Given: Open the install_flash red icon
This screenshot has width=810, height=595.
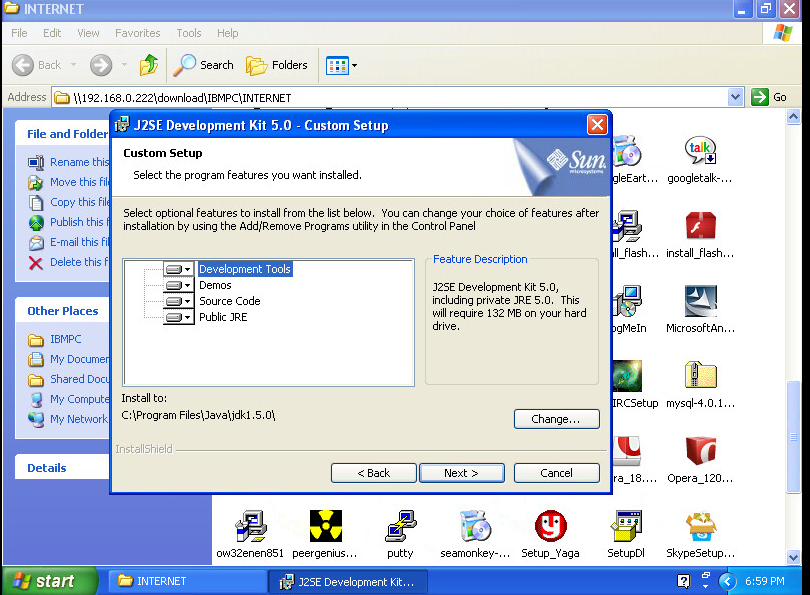Looking at the screenshot, I should (x=699, y=227).
